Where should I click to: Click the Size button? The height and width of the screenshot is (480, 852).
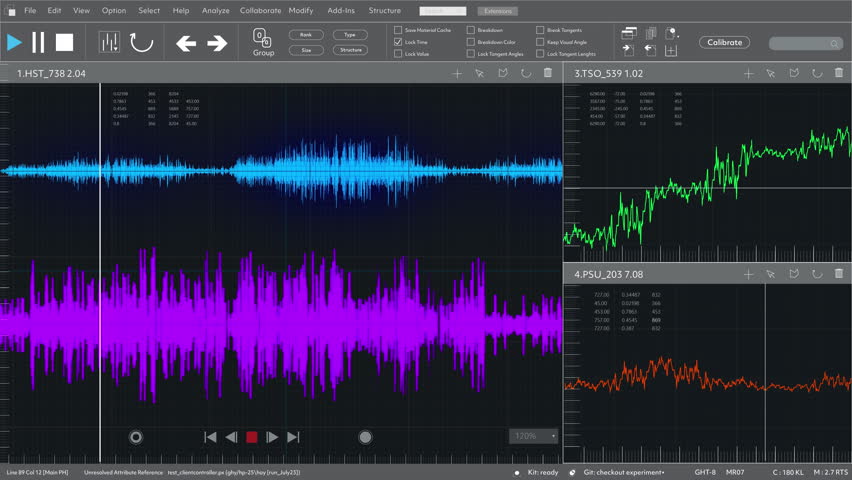click(x=306, y=50)
